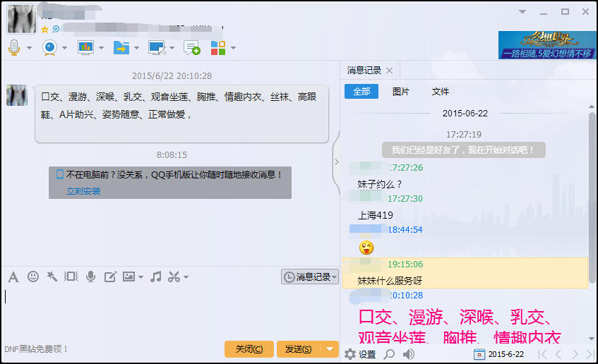
Task: Open the remote presentation chart-screen icon
Action: coord(86,48)
